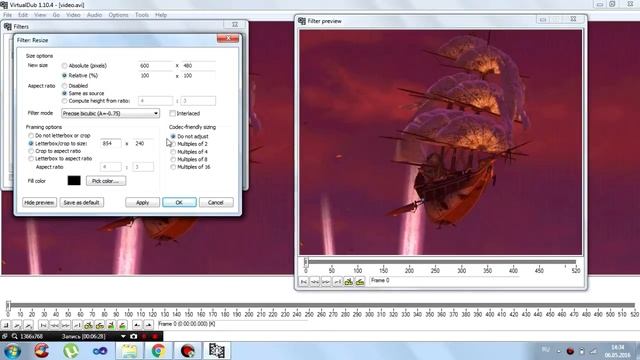Open uTorrent from the taskbar

(x=71, y=351)
